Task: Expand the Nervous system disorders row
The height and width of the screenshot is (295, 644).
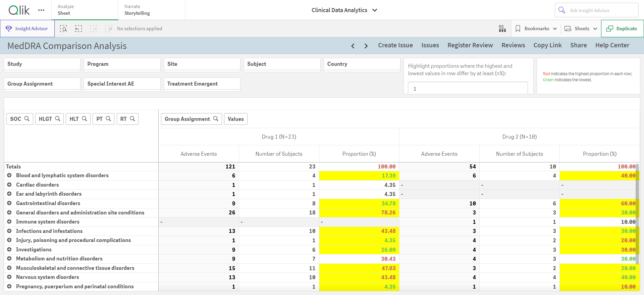Action: [9, 277]
